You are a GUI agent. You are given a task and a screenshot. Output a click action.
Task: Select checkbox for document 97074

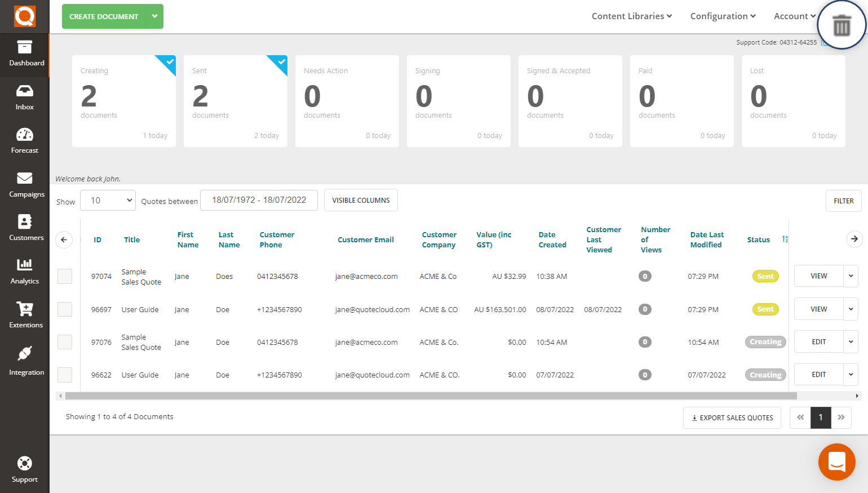point(65,276)
